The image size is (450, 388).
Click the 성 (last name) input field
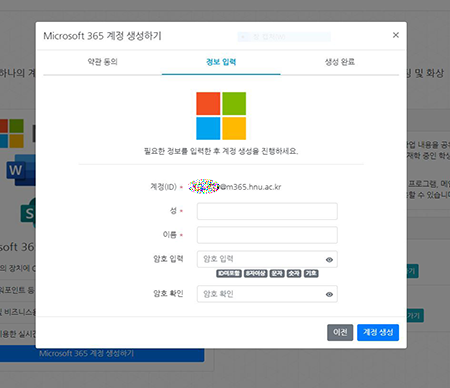point(267,211)
